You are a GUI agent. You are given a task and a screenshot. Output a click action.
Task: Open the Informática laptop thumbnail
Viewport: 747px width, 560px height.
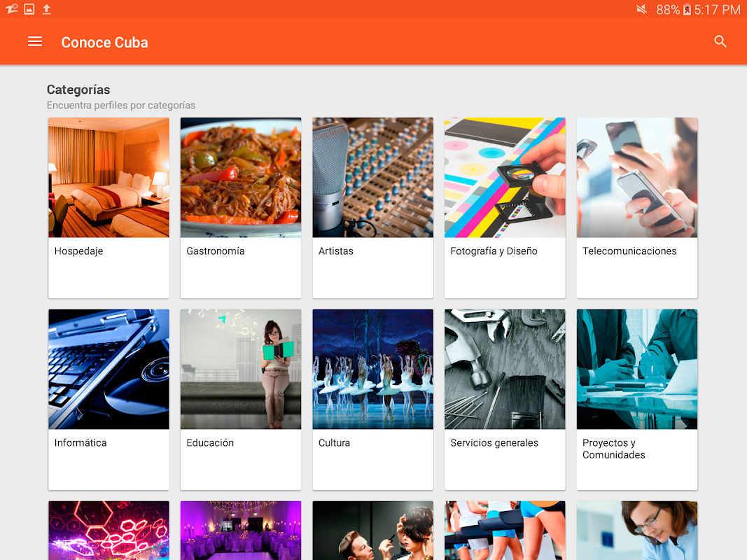[109, 370]
